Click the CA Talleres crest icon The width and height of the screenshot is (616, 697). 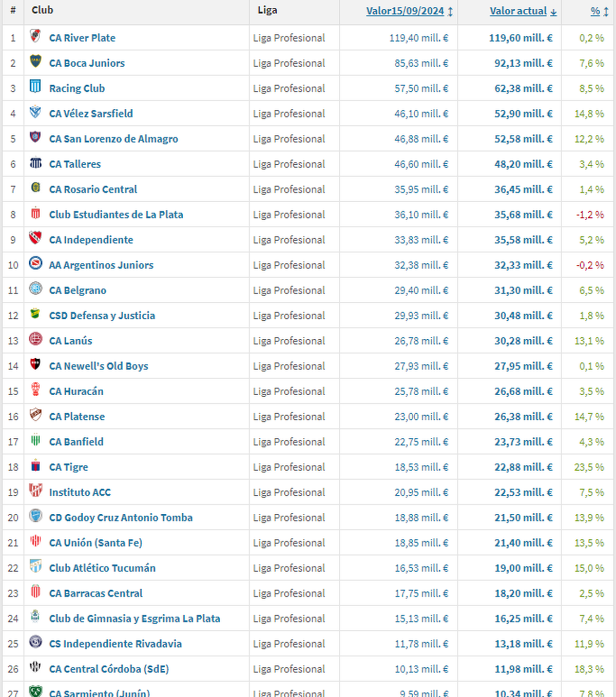35,162
